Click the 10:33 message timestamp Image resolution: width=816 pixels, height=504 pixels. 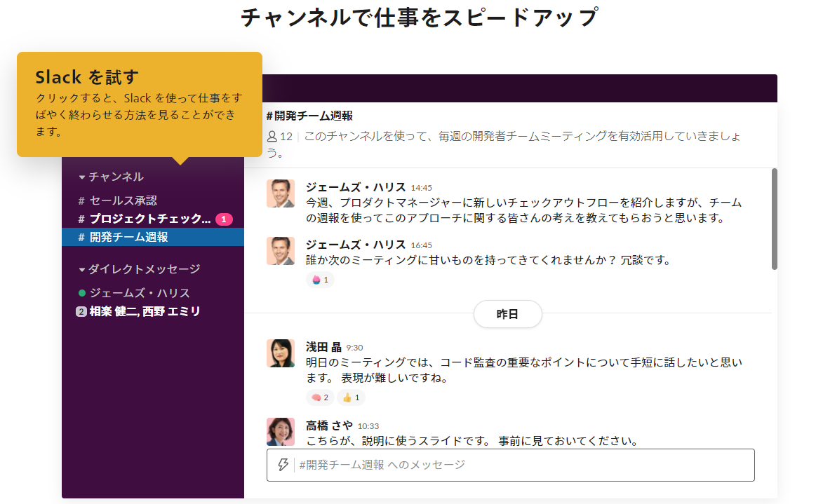368,426
